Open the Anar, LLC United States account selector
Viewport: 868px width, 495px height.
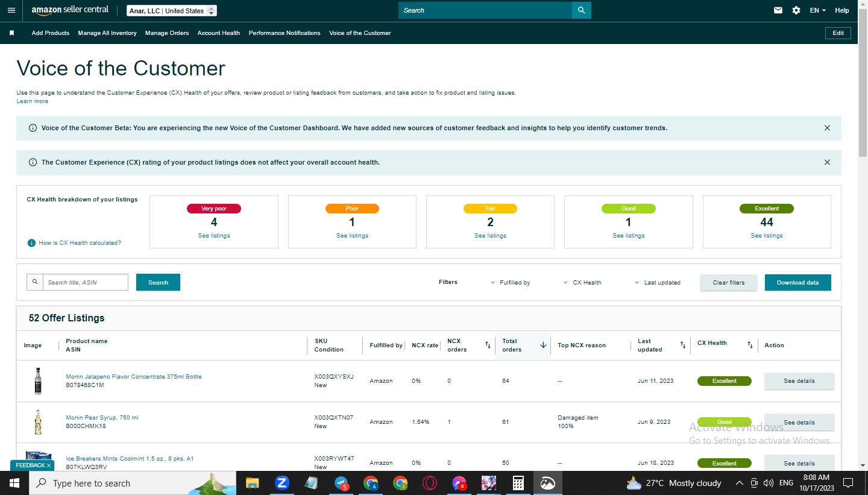[x=172, y=11]
